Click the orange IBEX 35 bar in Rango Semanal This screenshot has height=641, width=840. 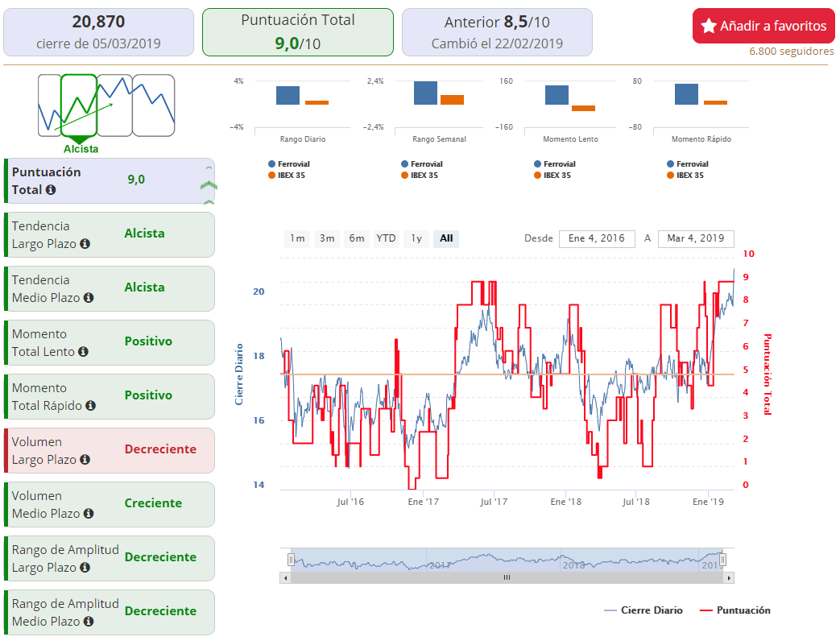[x=452, y=100]
